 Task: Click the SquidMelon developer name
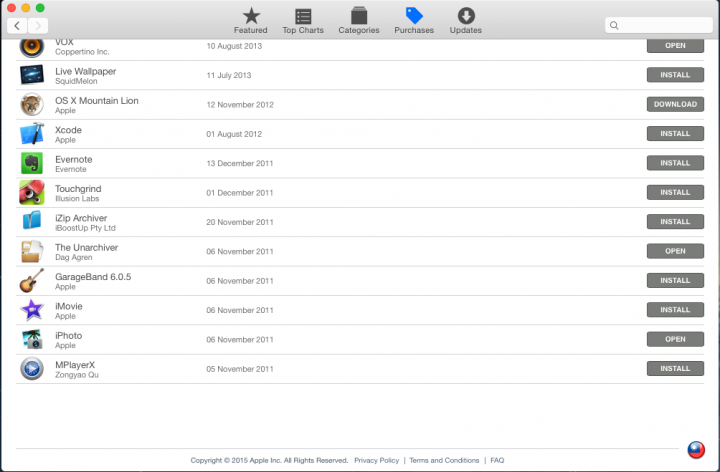pyautogui.click(x=76, y=81)
